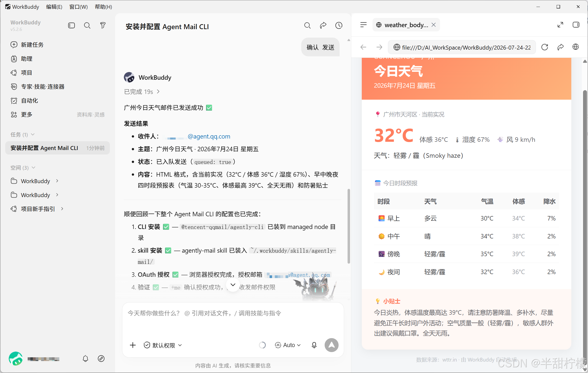Click the compass icon beside the bell

101,359
